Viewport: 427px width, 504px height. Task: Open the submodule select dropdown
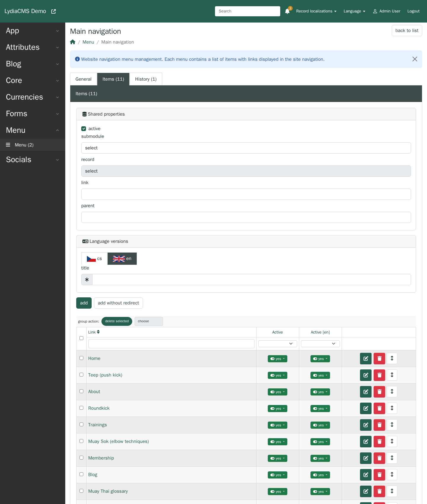246,148
